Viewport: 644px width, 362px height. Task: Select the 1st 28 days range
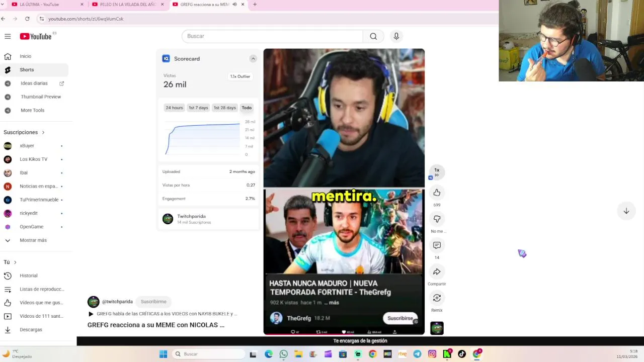[224, 108]
